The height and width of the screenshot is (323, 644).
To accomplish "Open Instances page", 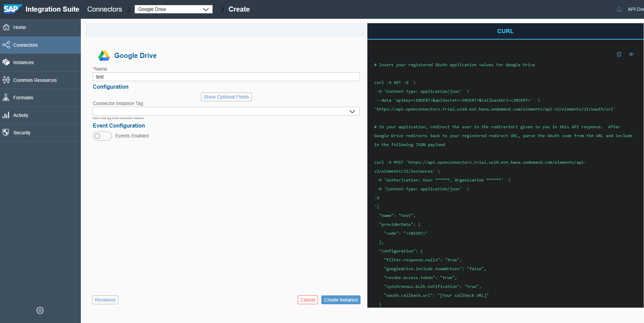I will click(40, 62).
